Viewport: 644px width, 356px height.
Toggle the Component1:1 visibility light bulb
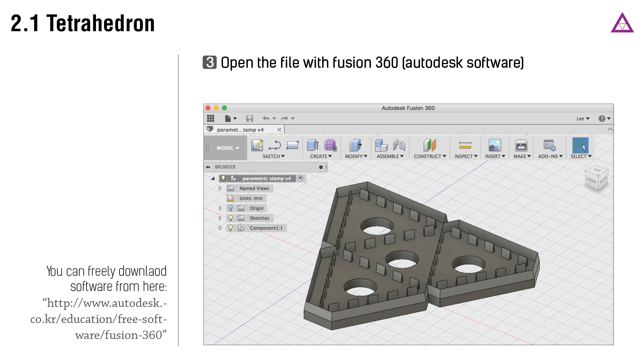231,228
